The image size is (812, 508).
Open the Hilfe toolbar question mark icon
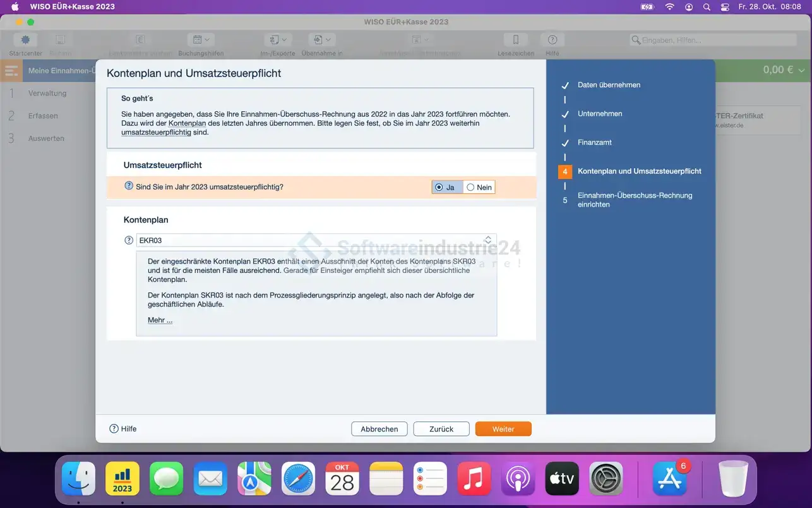coord(552,40)
